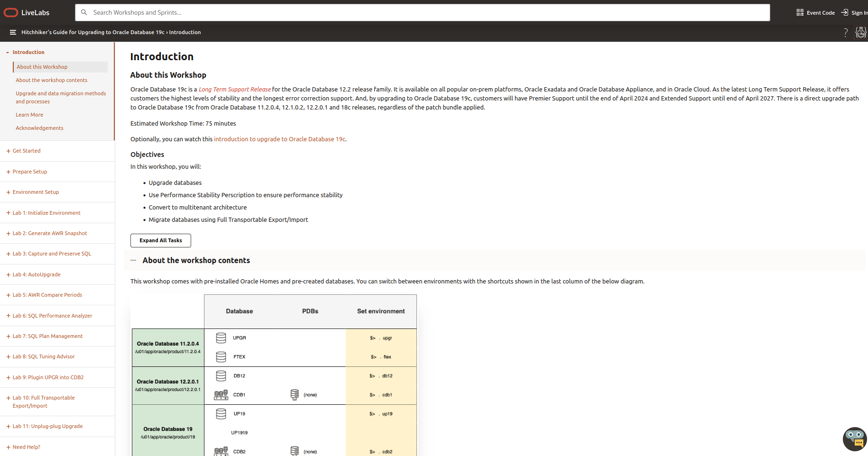Viewport: 868px width, 456px height.
Task: Click the 'UP1919' database label
Action: [240, 433]
